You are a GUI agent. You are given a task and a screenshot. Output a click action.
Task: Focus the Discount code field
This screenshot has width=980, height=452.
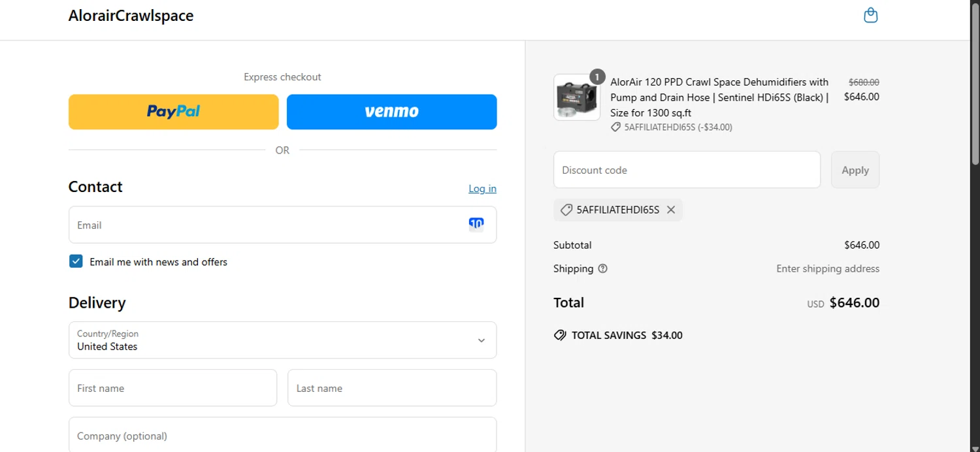point(687,170)
